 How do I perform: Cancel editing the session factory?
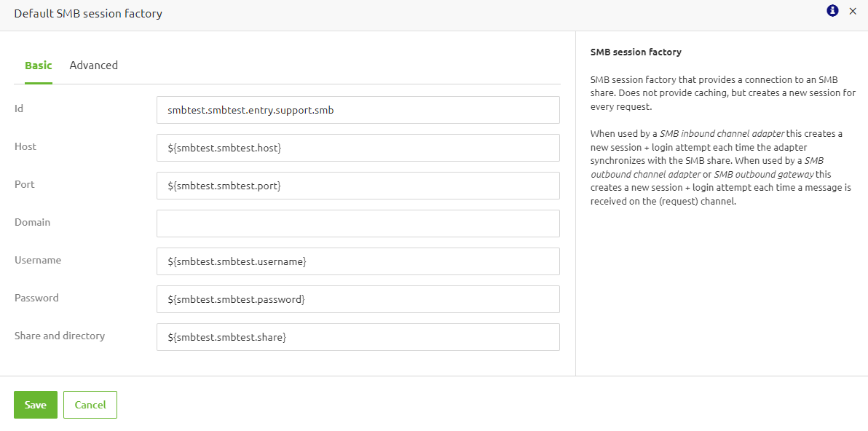click(90, 404)
